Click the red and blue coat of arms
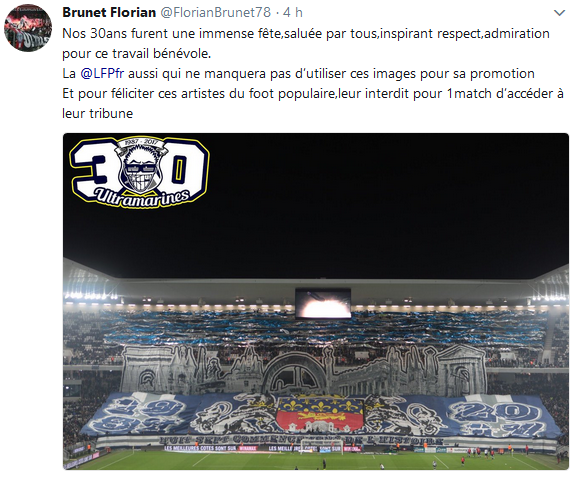 [x=320, y=414]
